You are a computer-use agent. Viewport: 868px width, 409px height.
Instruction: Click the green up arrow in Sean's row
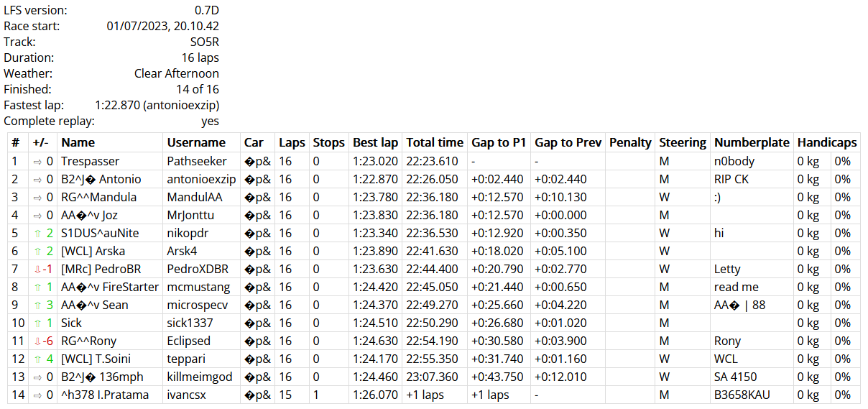(x=37, y=305)
